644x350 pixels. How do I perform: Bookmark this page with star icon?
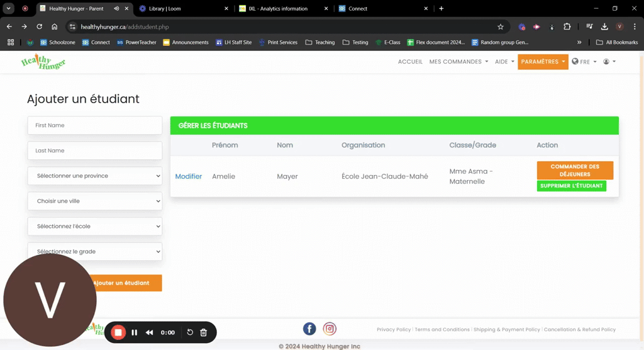(x=500, y=26)
